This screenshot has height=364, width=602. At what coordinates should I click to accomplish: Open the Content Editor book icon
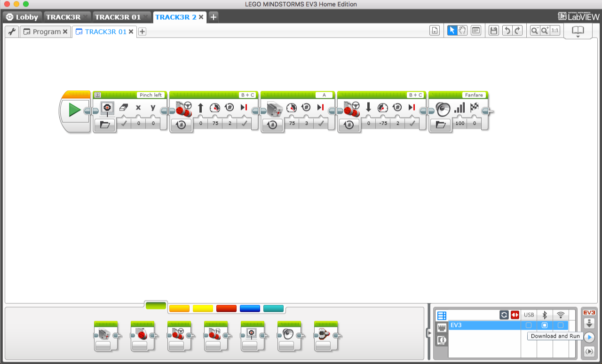pos(578,32)
